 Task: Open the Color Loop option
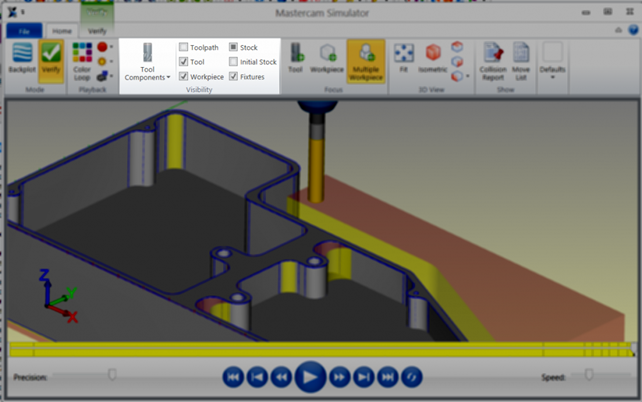click(x=82, y=61)
